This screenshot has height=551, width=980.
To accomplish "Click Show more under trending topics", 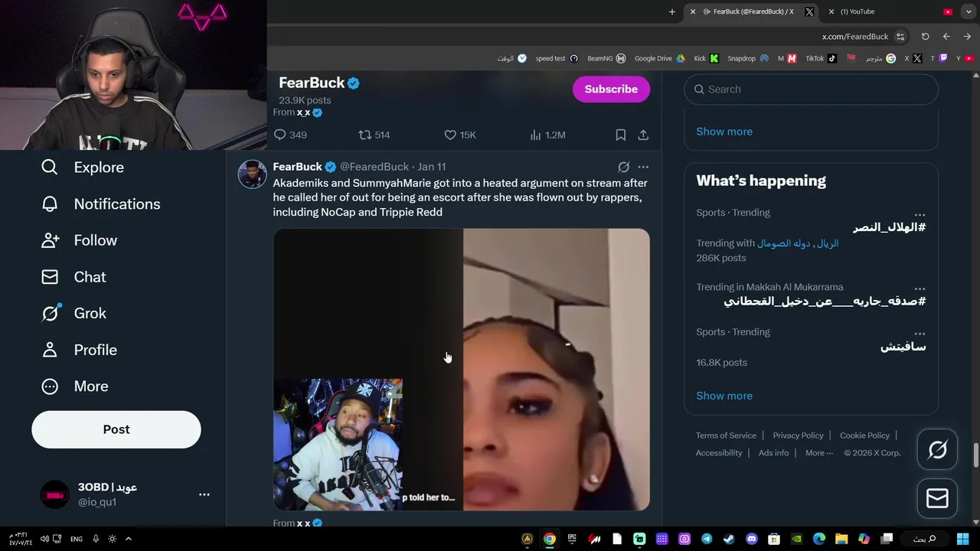I will [724, 396].
